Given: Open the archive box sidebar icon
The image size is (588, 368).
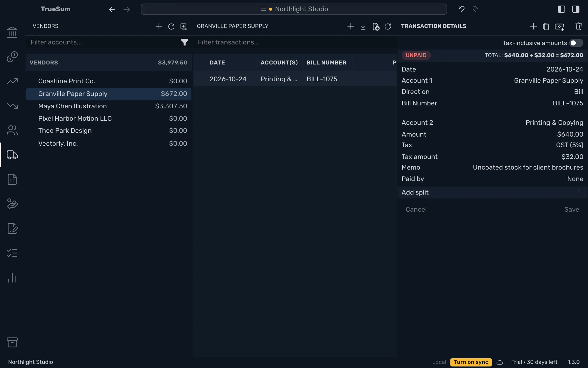Looking at the screenshot, I should (12, 342).
